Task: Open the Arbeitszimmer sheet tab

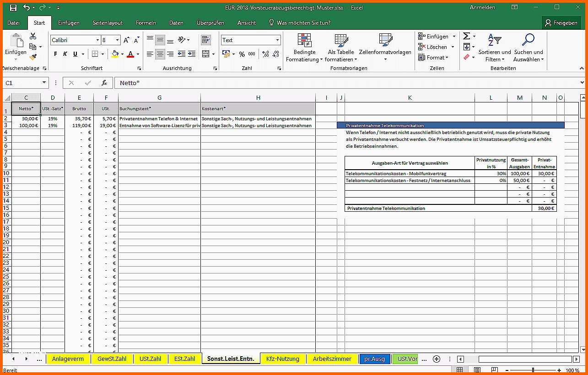Action: pyautogui.click(x=332, y=359)
